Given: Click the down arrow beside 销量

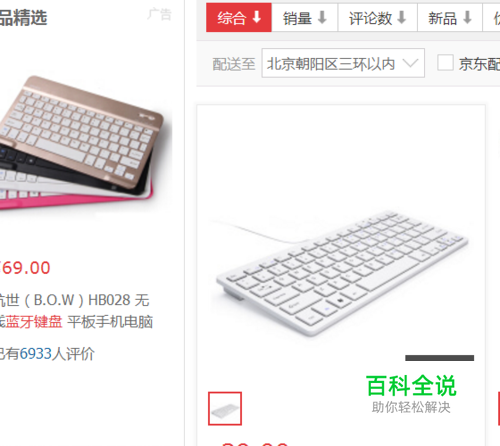Looking at the screenshot, I should [322, 17].
